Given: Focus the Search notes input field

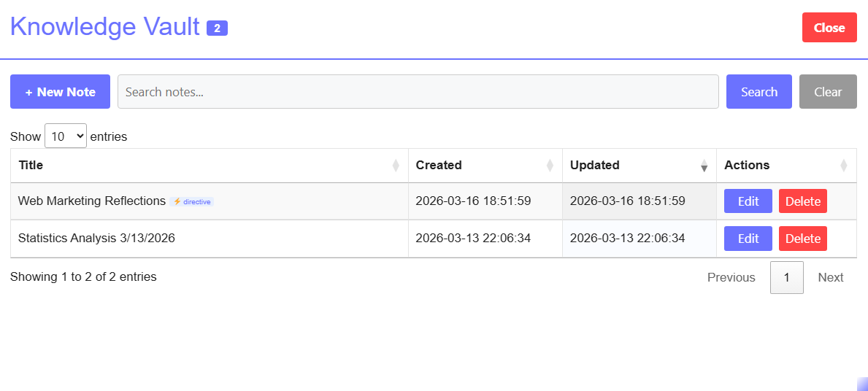Looking at the screenshot, I should pos(418,92).
